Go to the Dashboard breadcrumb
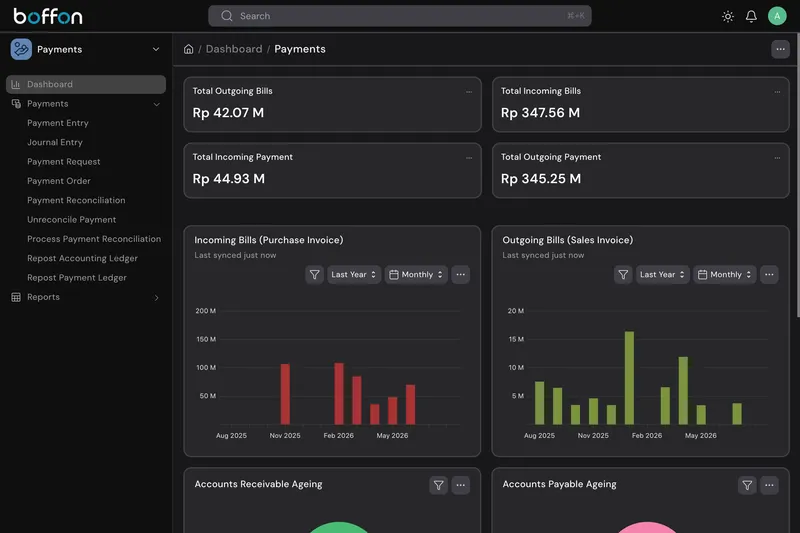The image size is (800, 533). 234,49
